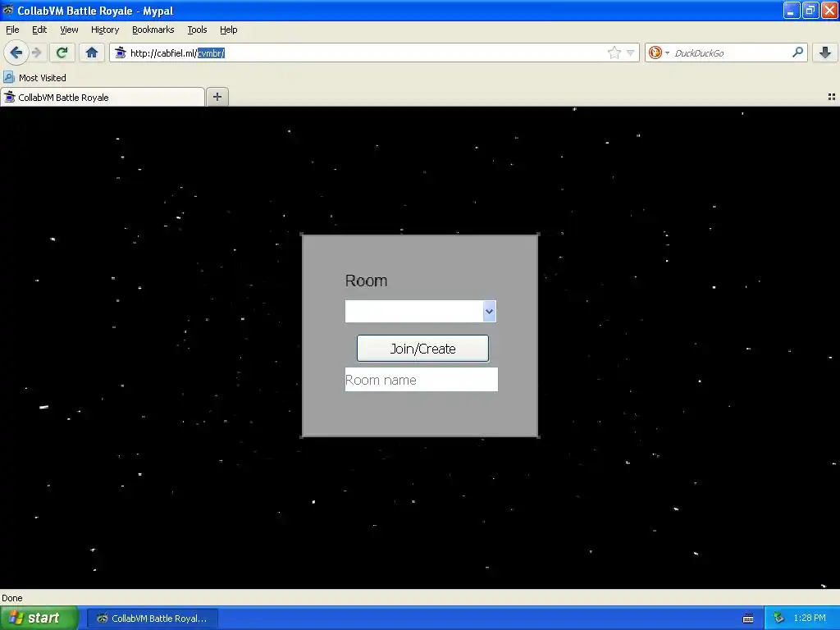The width and height of the screenshot is (840, 630).
Task: Click the Room label text
Action: coord(366,281)
